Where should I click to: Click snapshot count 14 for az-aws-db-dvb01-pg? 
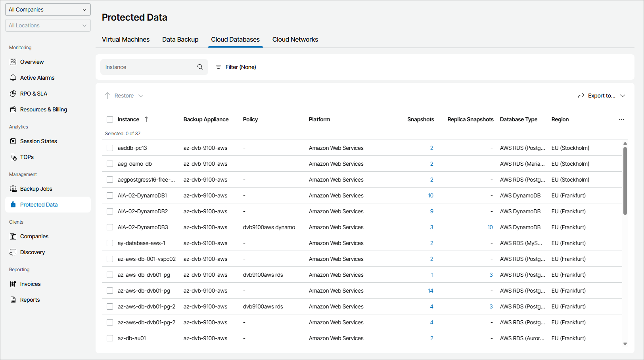click(x=430, y=291)
